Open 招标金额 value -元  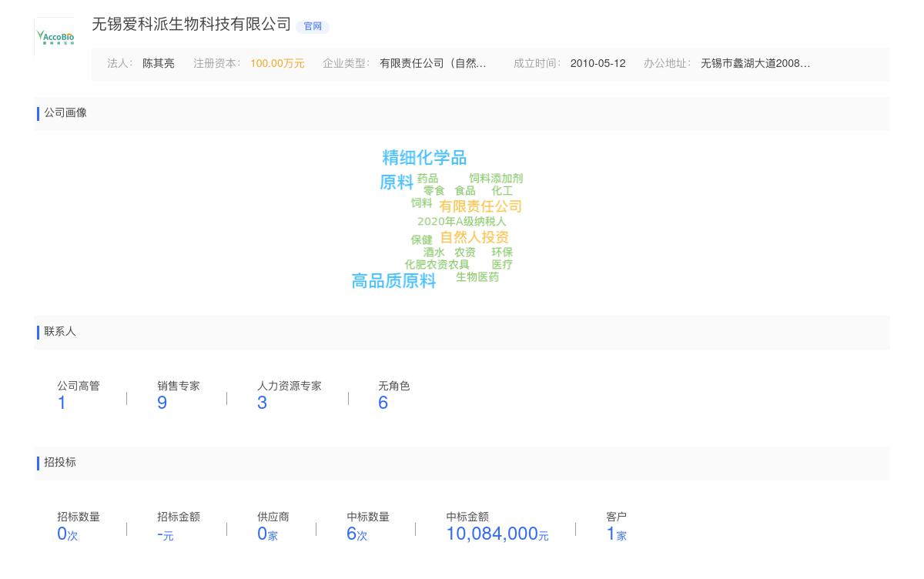pos(166,534)
